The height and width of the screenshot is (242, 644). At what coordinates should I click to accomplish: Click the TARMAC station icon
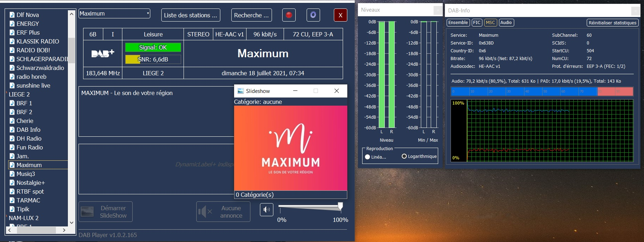coord(12,200)
